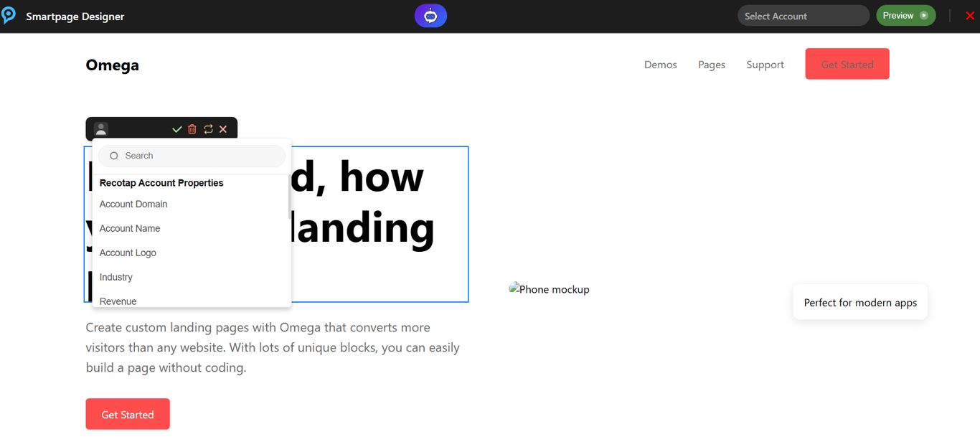Click the magnifier icon in Search field

[114, 156]
